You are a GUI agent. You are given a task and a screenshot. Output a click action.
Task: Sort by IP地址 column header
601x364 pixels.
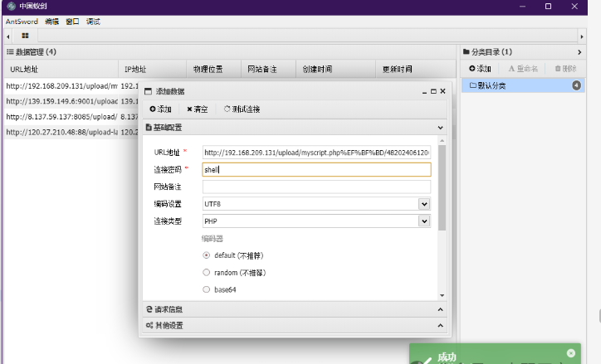(x=152, y=70)
